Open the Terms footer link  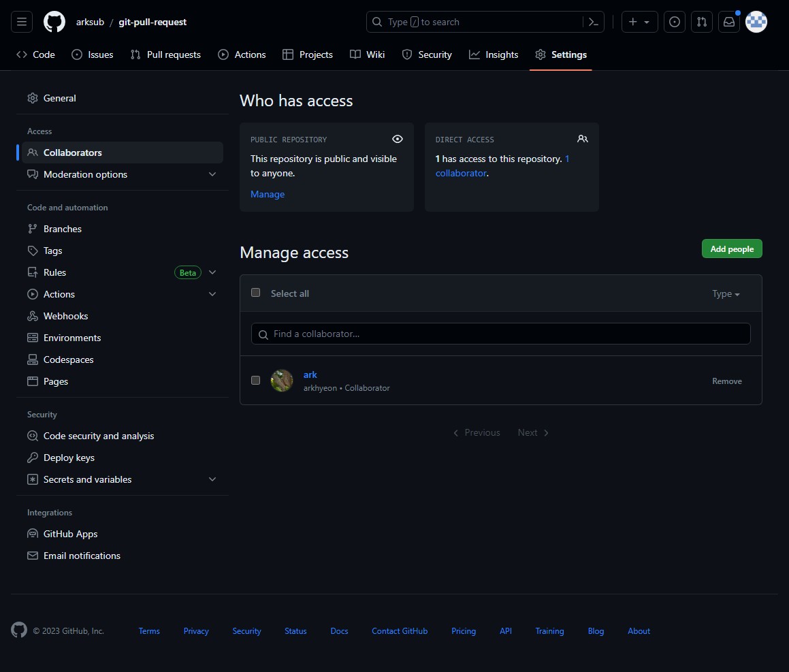[149, 630]
